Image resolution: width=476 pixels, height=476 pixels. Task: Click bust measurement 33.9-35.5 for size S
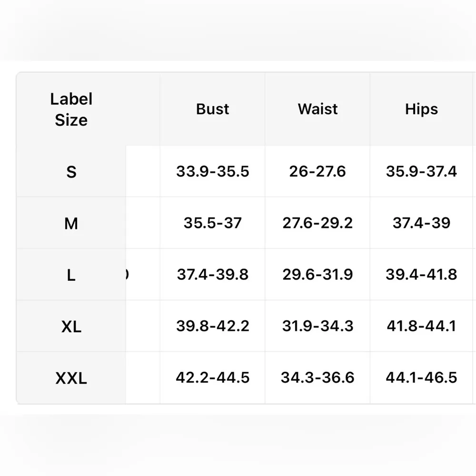coord(212,171)
